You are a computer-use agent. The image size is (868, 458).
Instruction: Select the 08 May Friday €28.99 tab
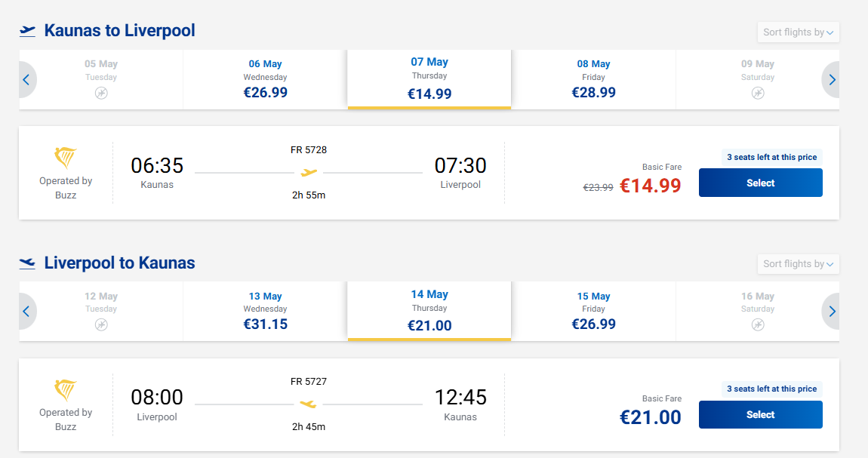click(x=593, y=79)
